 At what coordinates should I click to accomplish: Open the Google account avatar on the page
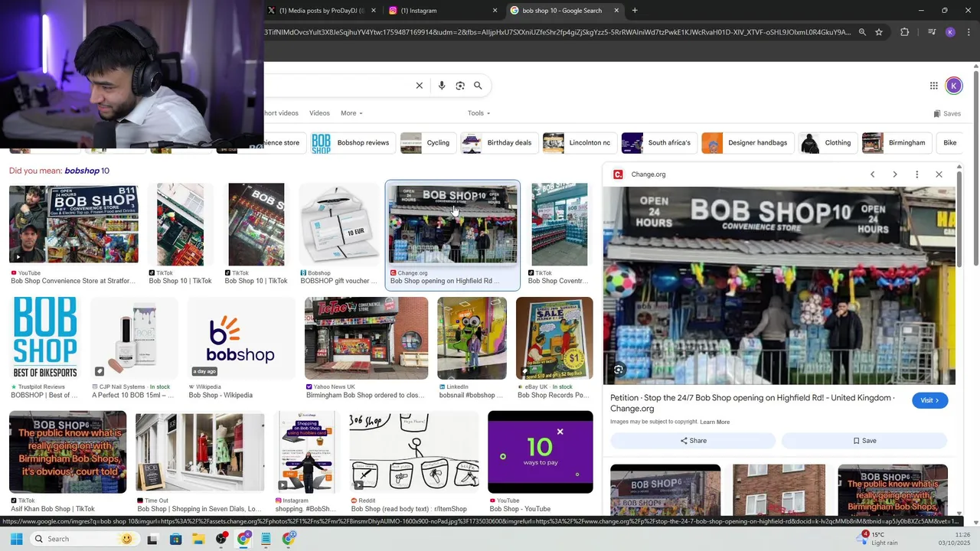click(x=954, y=86)
